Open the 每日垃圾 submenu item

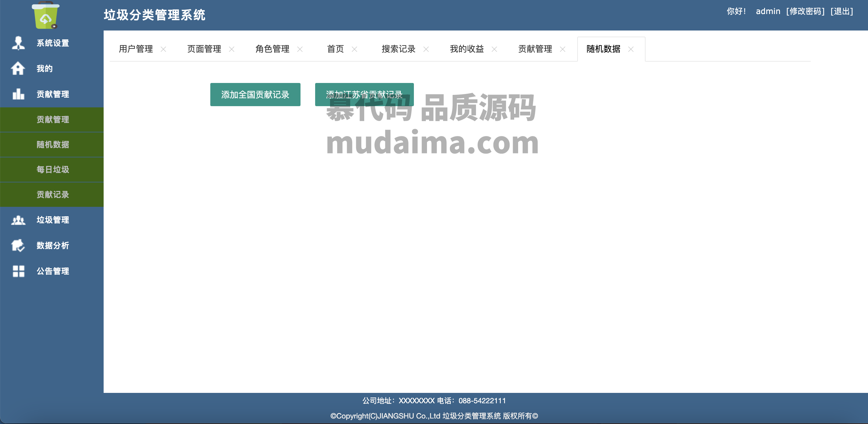point(52,170)
